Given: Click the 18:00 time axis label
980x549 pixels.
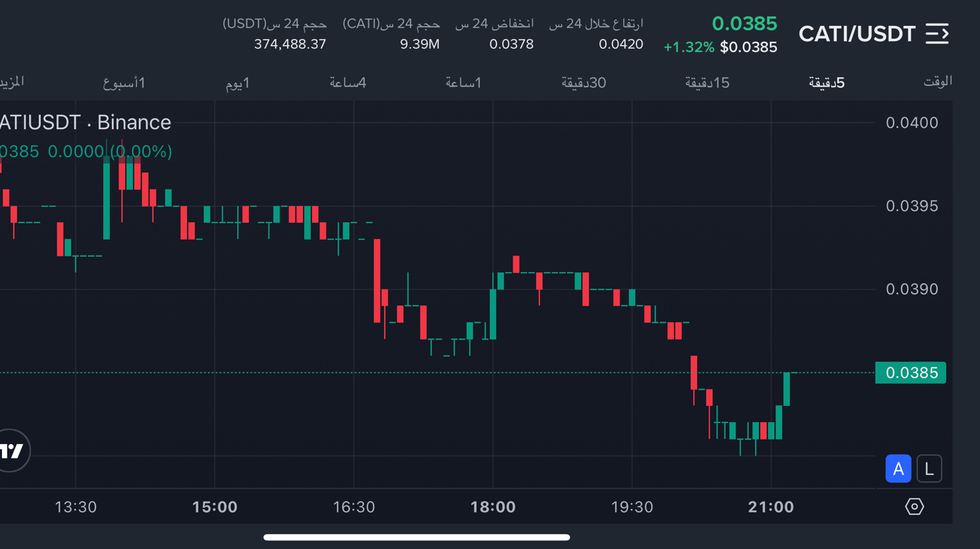Looking at the screenshot, I should (493, 507).
